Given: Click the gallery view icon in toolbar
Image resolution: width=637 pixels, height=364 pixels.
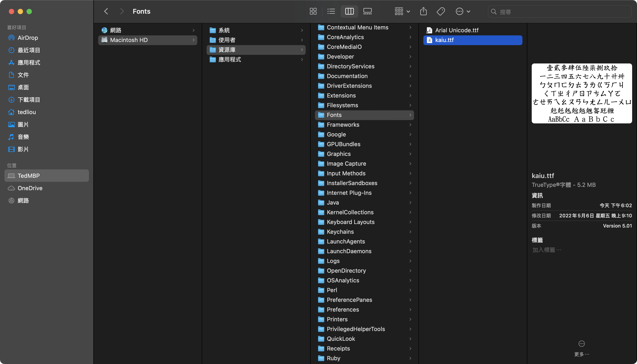Looking at the screenshot, I should click(x=368, y=11).
